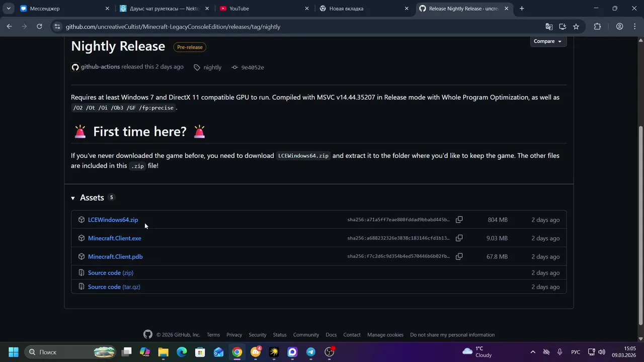Click the Windows taskbar search box

(70, 352)
